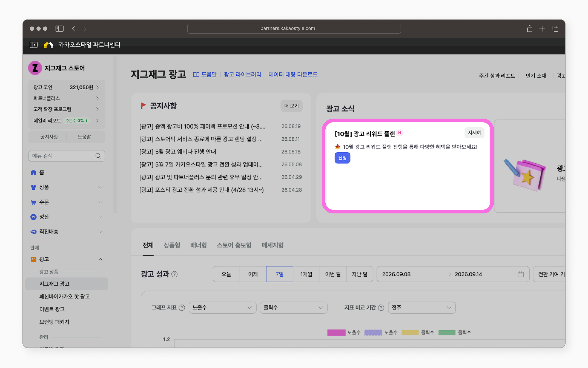Click help icon next to 광고 성과
The width and height of the screenshot is (588, 368).
pyautogui.click(x=174, y=274)
